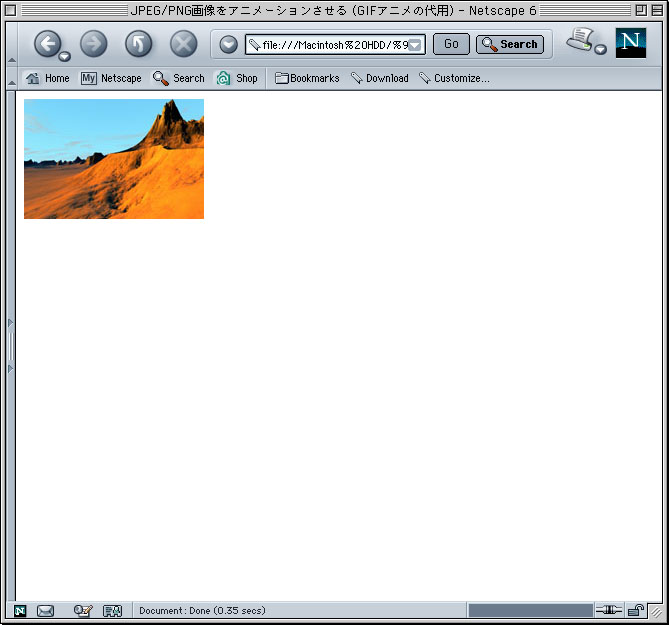Viewport: 669px width, 625px height.
Task: Open the Print button dropdown arrow
Action: [x=600, y=49]
